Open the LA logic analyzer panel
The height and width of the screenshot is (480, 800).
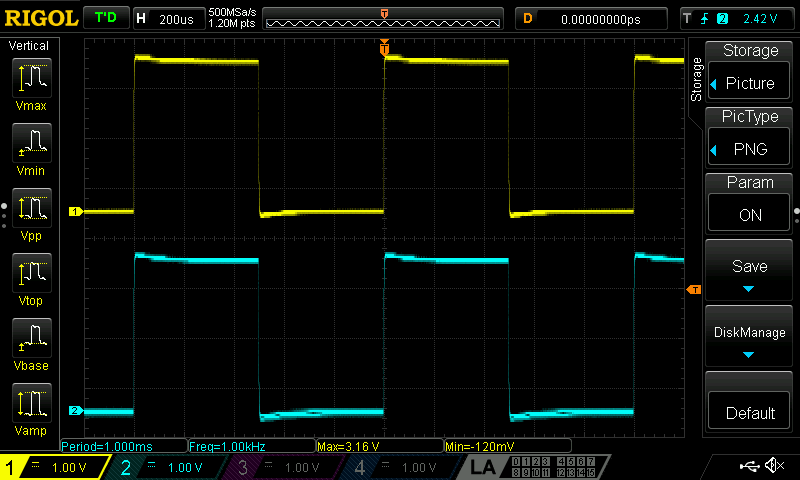[x=483, y=467]
